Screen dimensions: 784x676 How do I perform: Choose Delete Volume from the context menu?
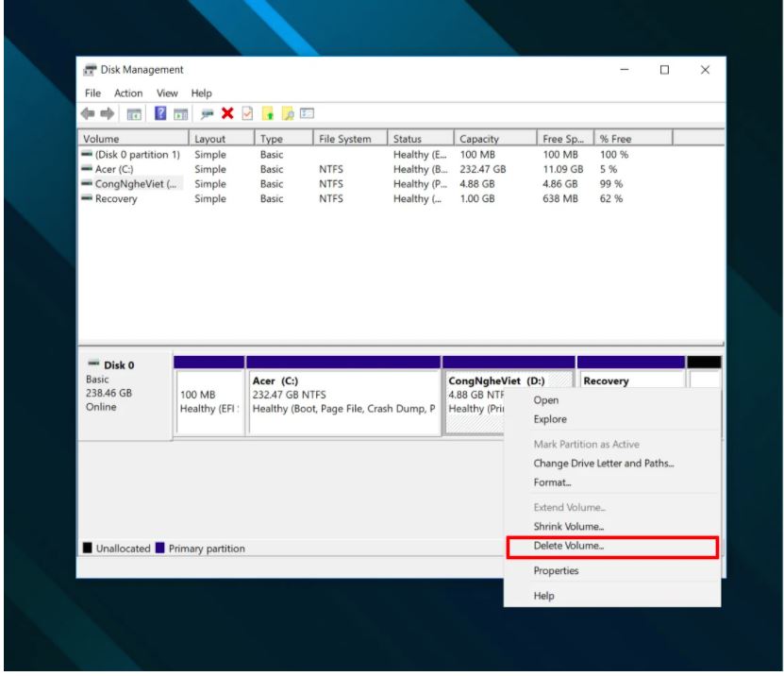tap(568, 546)
